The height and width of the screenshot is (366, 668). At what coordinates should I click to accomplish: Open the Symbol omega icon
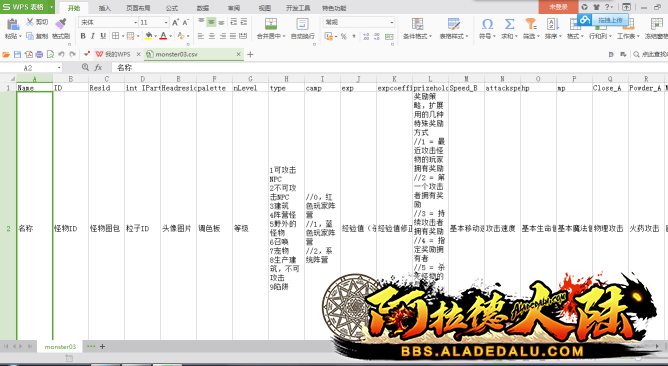(x=487, y=24)
